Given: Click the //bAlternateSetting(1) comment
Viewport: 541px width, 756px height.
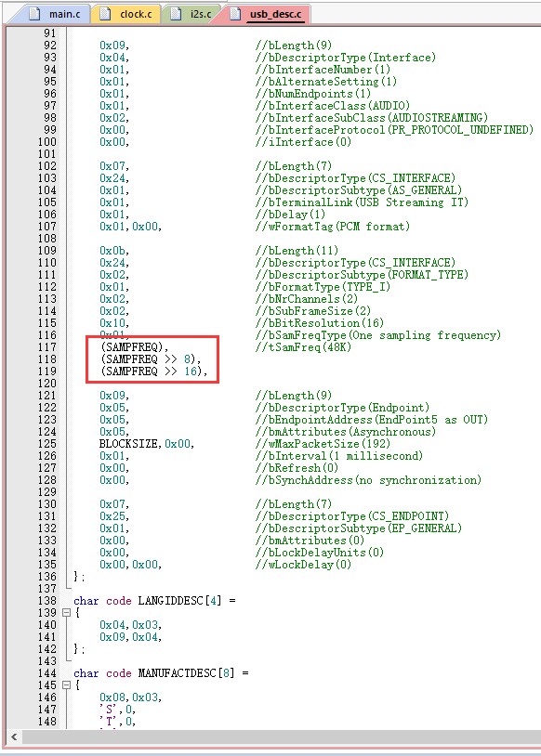Looking at the screenshot, I should 325,82.
